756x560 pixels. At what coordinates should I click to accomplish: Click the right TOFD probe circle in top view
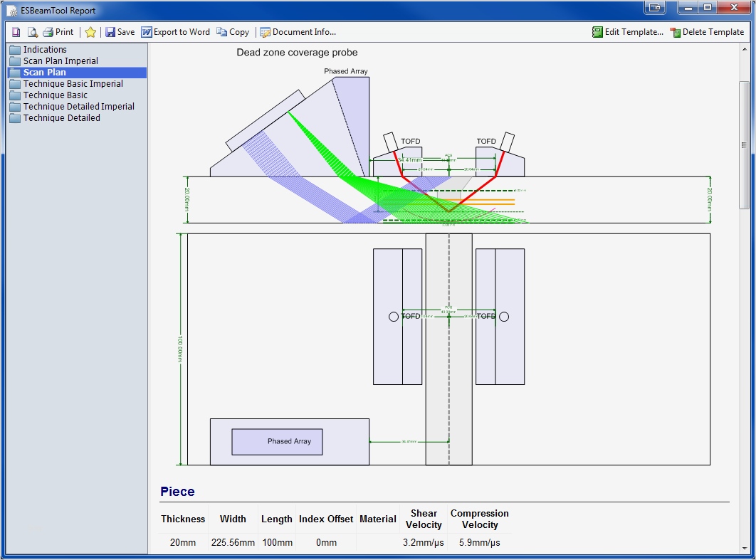(x=504, y=317)
